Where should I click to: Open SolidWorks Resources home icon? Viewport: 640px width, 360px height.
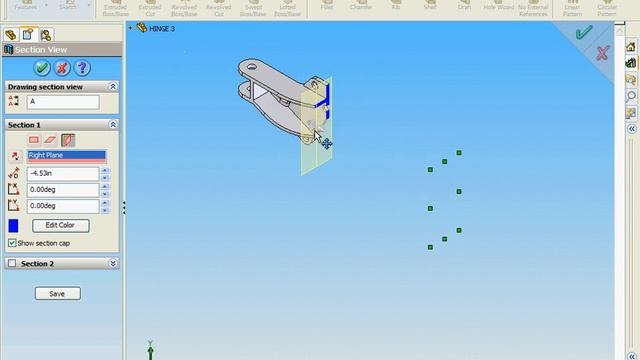[631, 47]
